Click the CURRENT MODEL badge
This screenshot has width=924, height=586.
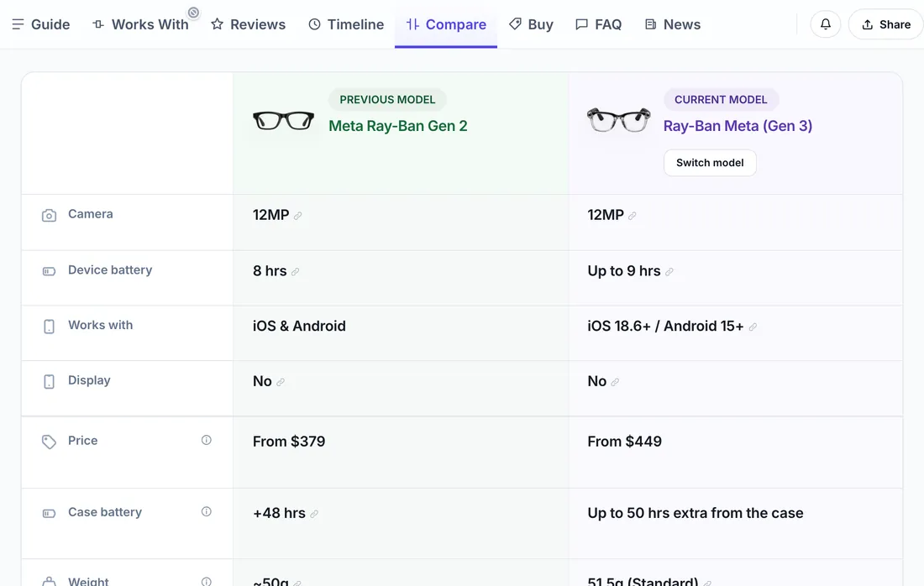721,100
